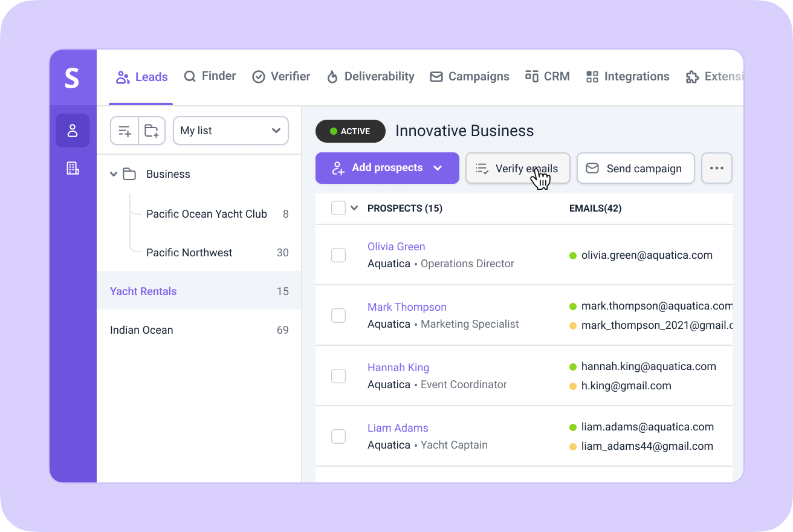Image resolution: width=793 pixels, height=532 pixels.
Task: Click the add new list icon
Action: pos(125,131)
